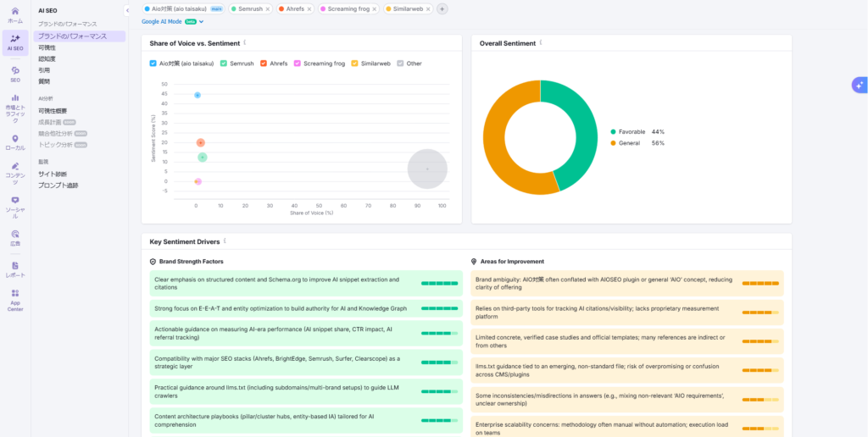Image resolution: width=868 pixels, height=437 pixels.
Task: Select 可視性 in the AI SEO menu
Action: (x=47, y=47)
